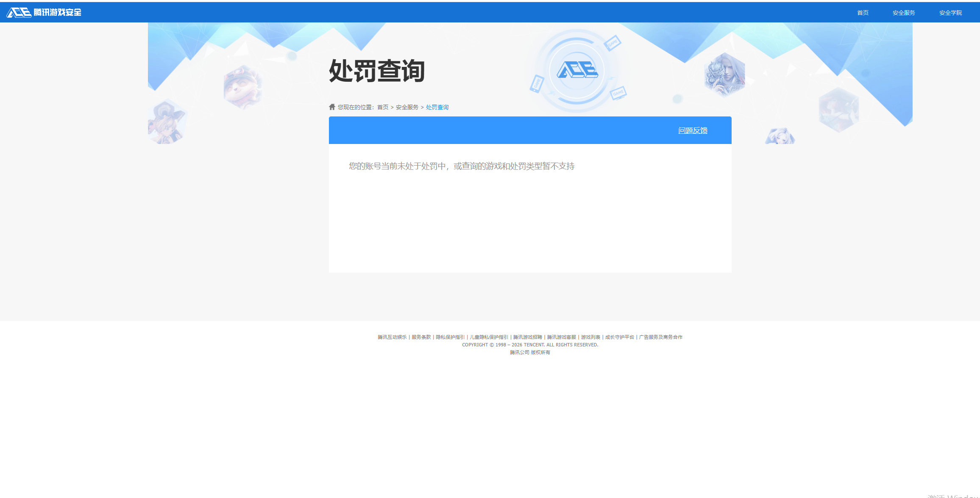The image size is (980, 498).
Task: Open the 安全学院 navigation menu item
Action: click(x=950, y=12)
